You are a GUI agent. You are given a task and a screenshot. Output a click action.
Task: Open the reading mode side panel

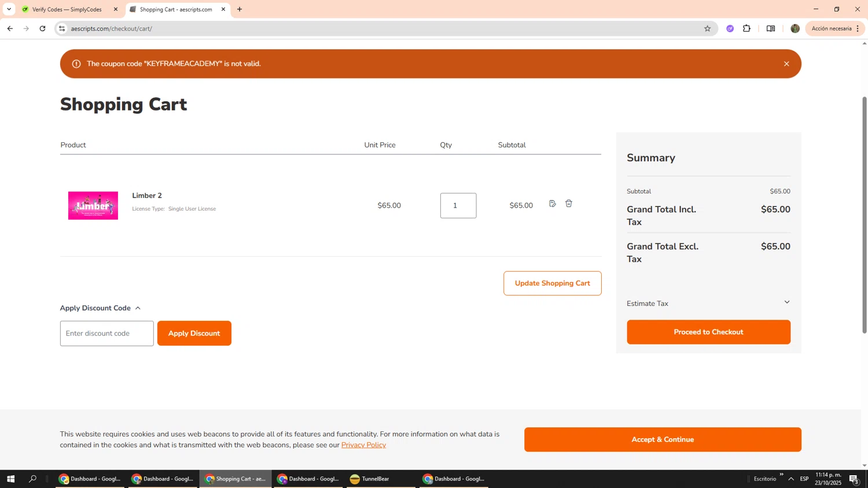(771, 28)
